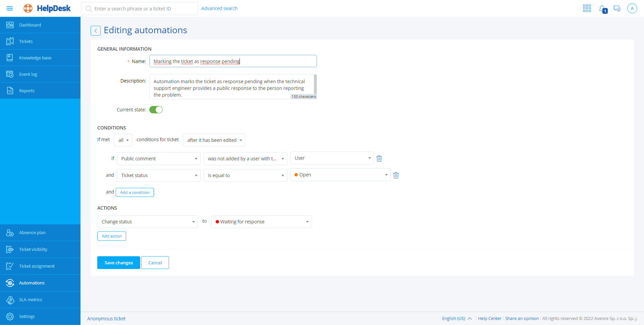Click the hamburger menu icon
This screenshot has height=325, width=644.
tap(10, 8)
